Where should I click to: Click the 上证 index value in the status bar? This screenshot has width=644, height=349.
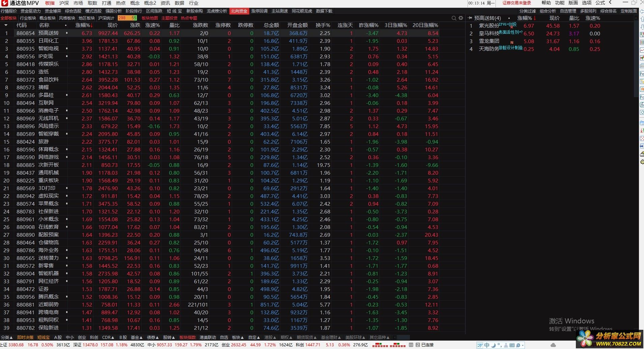tap(16, 345)
